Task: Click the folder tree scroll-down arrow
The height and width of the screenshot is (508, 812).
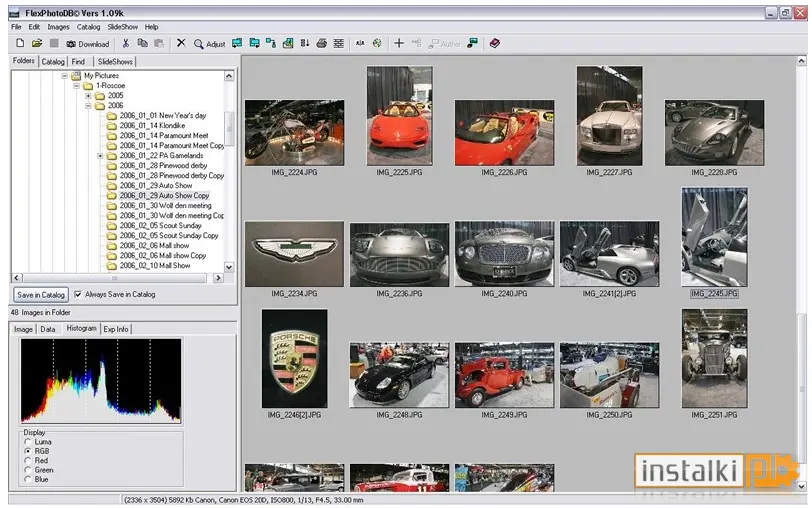Action: 229,267
